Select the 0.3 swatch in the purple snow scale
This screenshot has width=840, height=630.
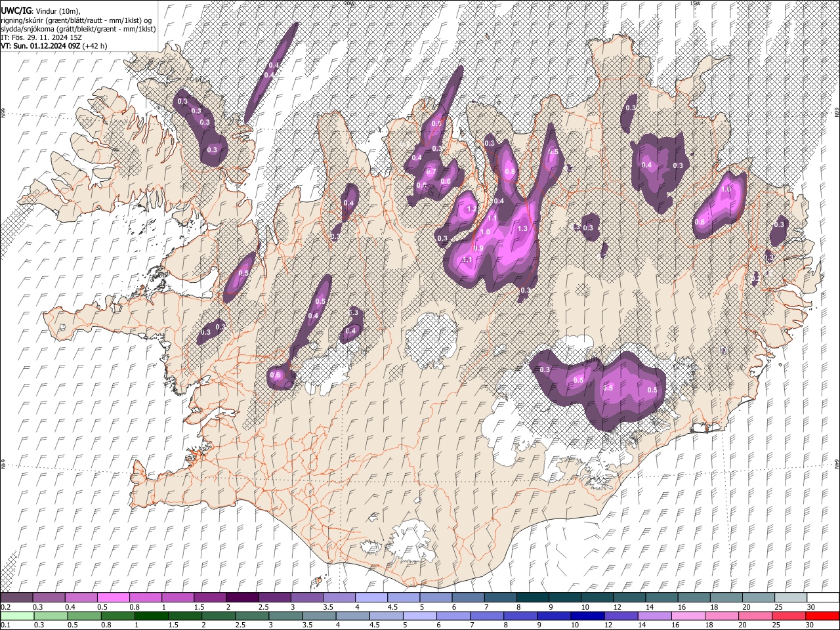pyautogui.click(x=49, y=598)
